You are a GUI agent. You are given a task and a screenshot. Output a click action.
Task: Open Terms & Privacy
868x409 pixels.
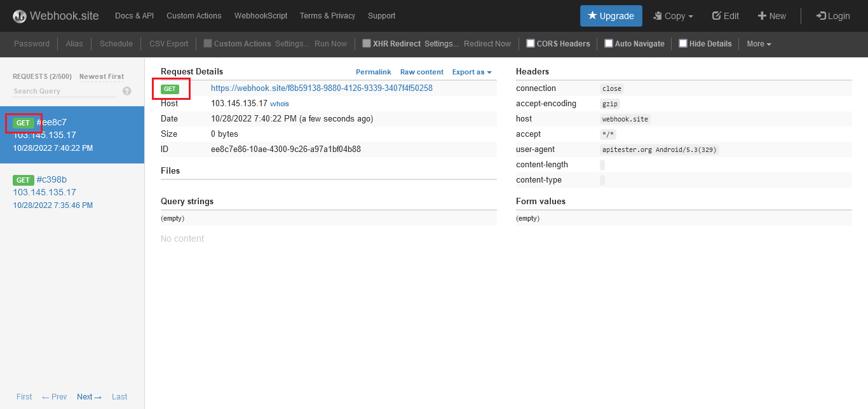coord(328,16)
